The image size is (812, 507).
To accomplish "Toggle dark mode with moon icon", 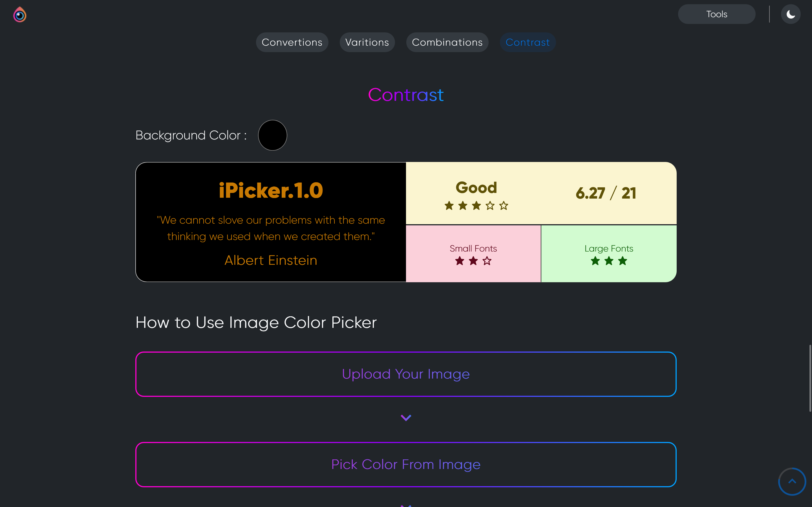I will pos(791,14).
